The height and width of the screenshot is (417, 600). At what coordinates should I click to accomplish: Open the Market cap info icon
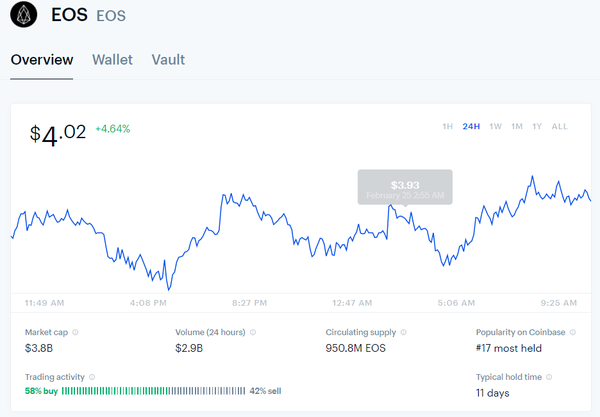coord(76,332)
